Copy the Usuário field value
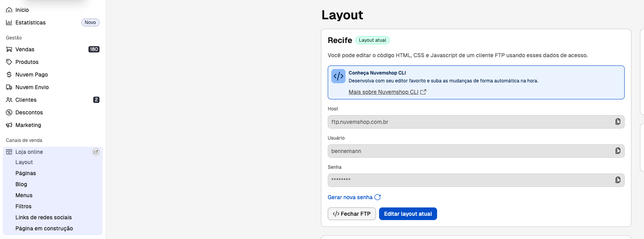 (618, 151)
